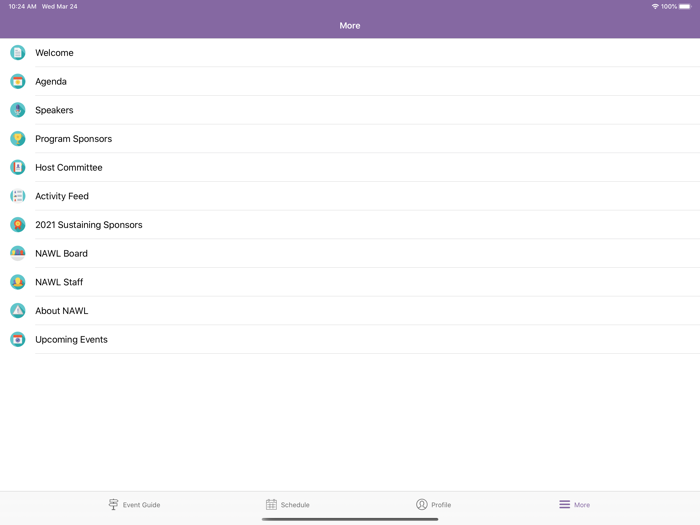View the Speakers list
Viewport: 700px width, 525px height.
[x=350, y=110]
